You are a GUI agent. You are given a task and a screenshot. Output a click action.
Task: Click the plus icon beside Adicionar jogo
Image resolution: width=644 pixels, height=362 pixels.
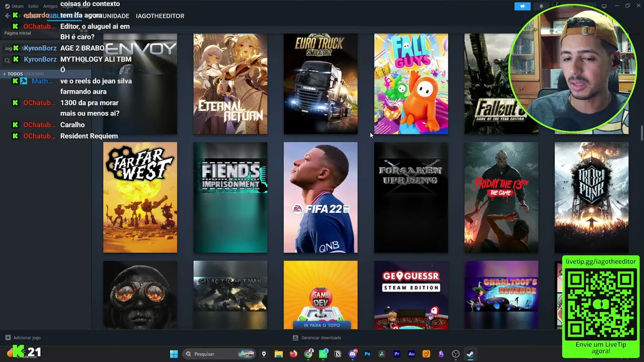[8, 338]
